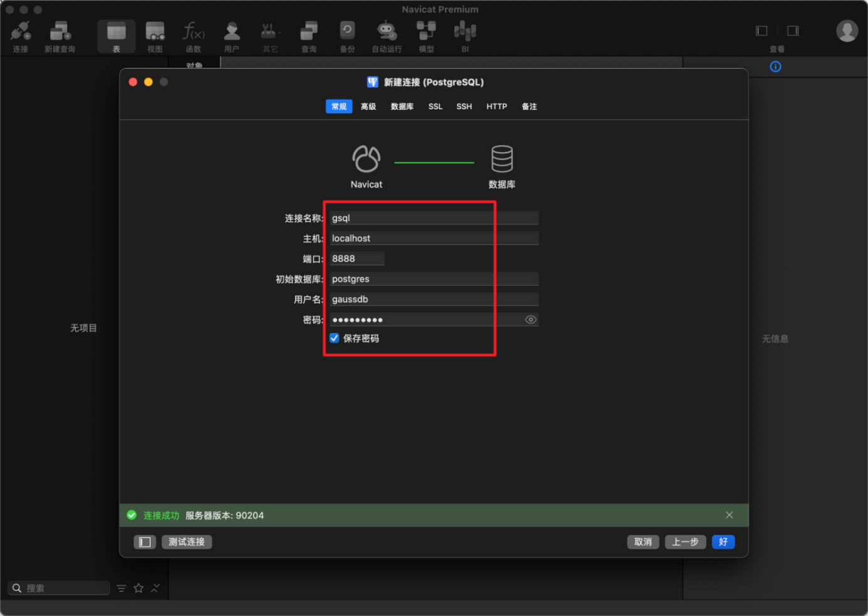
Task: Open the Others tools toolbar icon
Action: [x=271, y=31]
